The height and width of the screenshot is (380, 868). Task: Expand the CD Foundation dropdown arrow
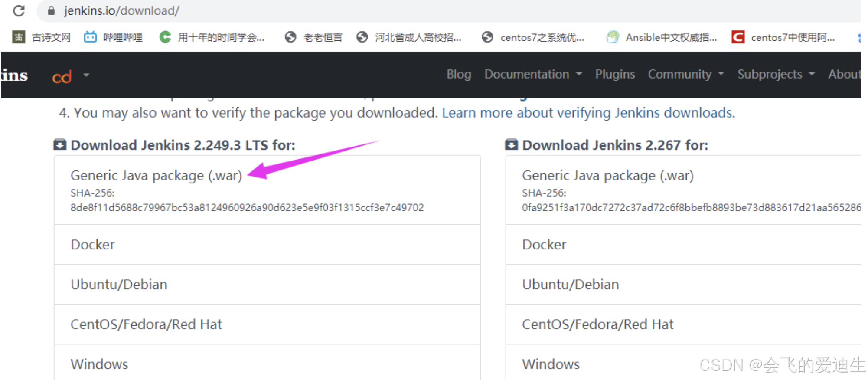click(86, 75)
